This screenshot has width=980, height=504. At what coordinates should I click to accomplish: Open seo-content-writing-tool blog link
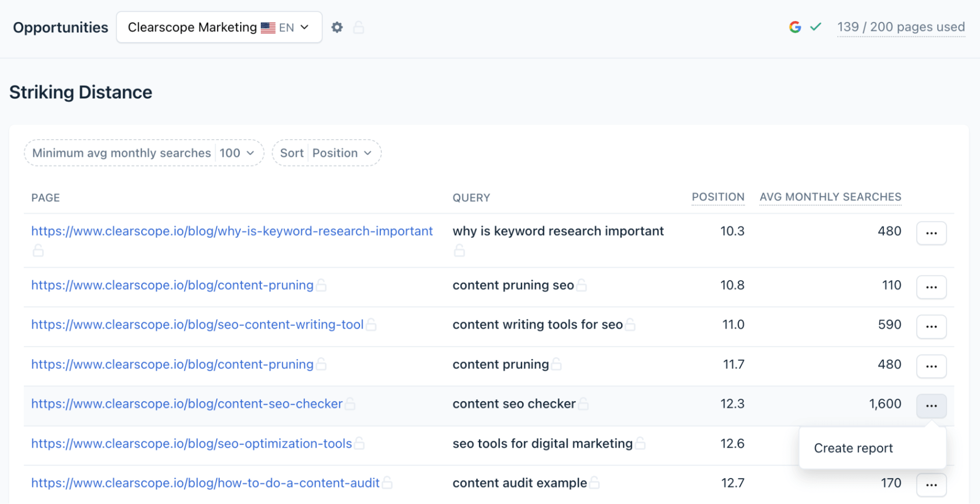tap(198, 324)
